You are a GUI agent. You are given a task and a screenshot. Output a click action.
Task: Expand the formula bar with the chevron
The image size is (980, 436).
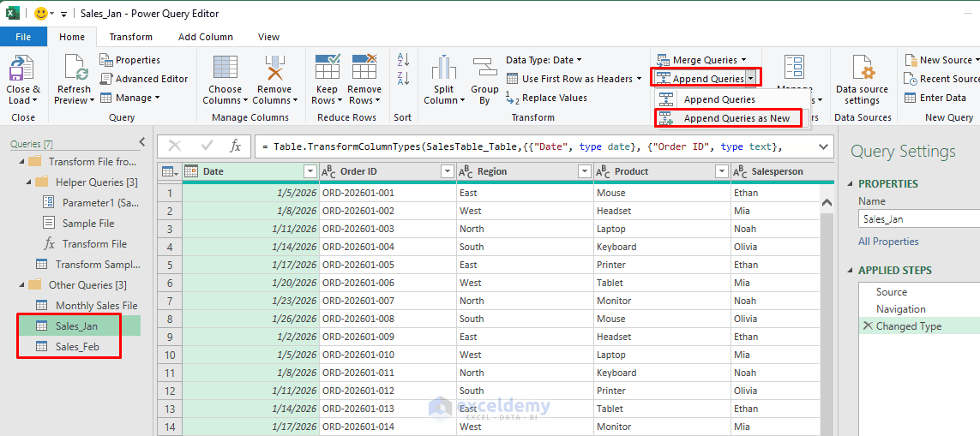[x=822, y=146]
